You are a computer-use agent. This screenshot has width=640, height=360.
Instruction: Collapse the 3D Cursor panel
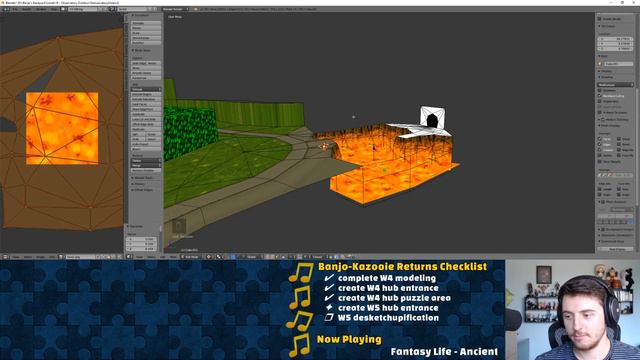pos(607,26)
